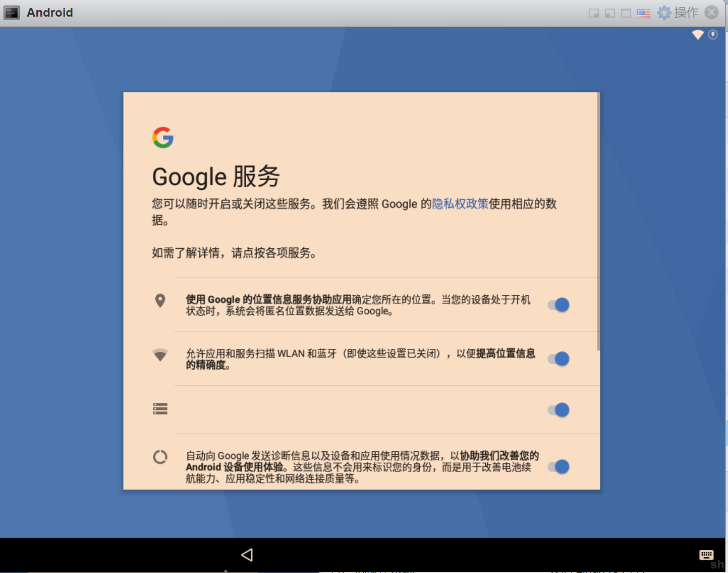Toggle the third unlabeled service switch
The height and width of the screenshot is (573, 728).
click(558, 410)
